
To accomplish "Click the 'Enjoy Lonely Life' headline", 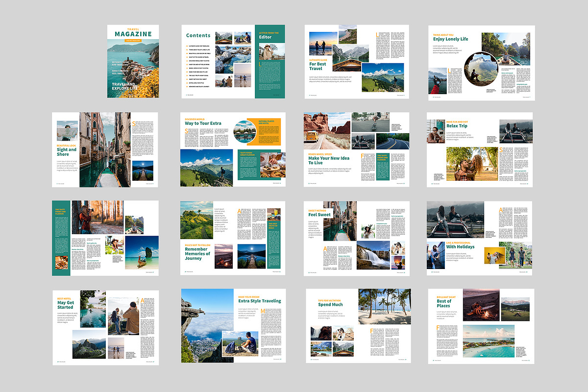I will coord(450,39).
